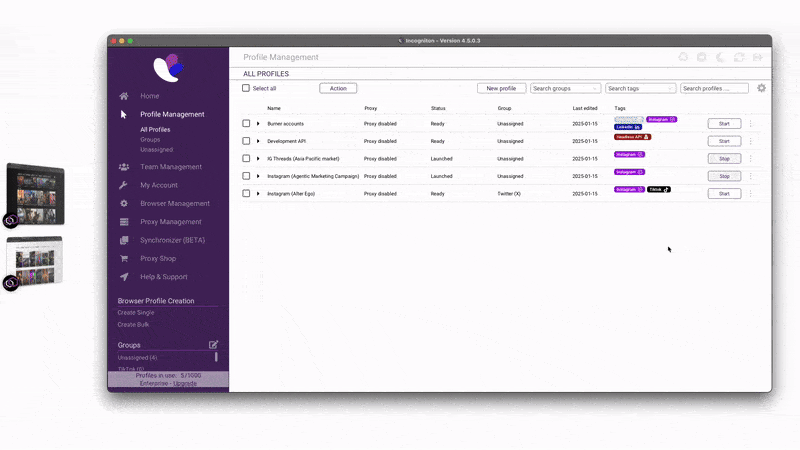
Task: Open the Search groups dropdown
Action: 565,88
